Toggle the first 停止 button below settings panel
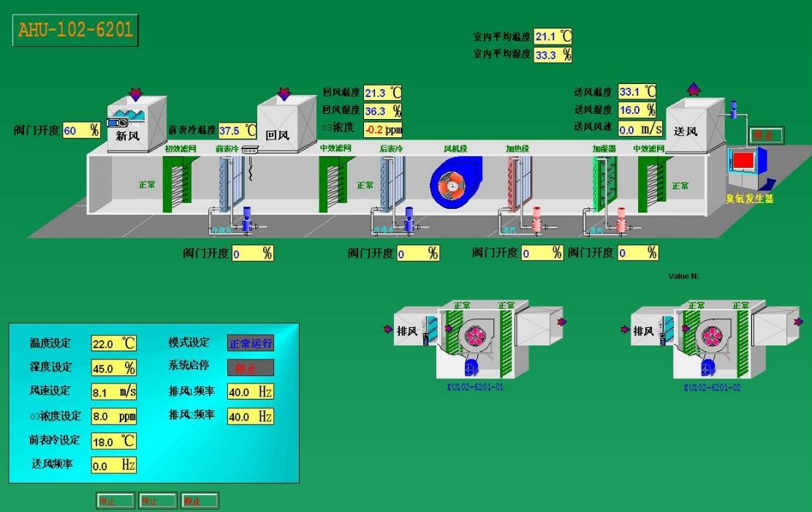812x512 pixels. [x=115, y=501]
